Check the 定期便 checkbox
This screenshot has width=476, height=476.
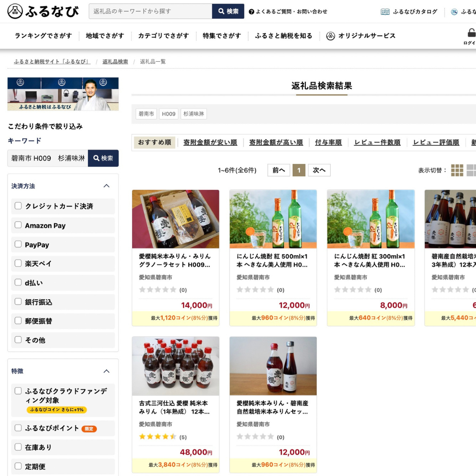(18, 466)
